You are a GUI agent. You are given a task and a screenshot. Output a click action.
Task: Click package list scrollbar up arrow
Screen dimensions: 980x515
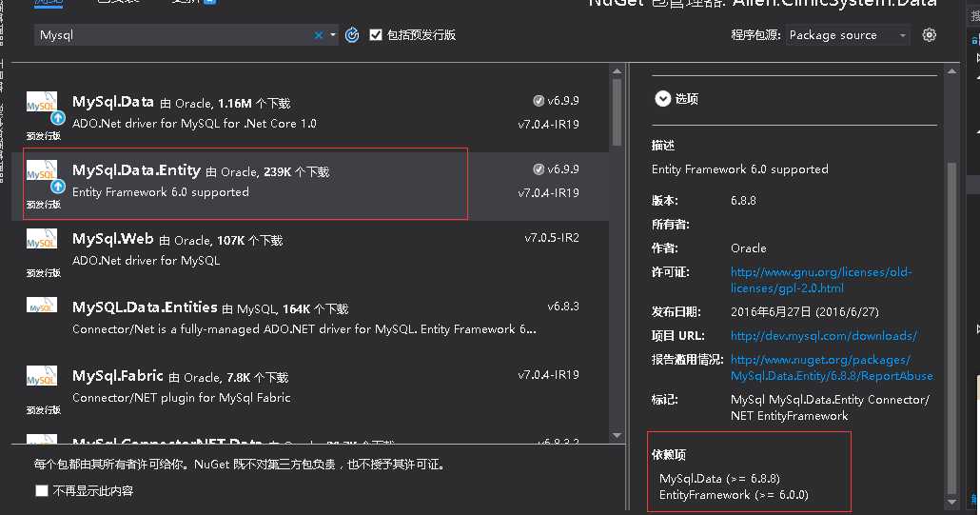[x=617, y=71]
